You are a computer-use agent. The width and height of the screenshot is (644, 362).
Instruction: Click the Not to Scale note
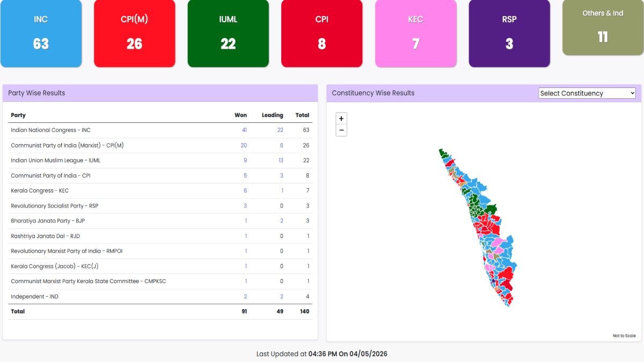(624, 336)
